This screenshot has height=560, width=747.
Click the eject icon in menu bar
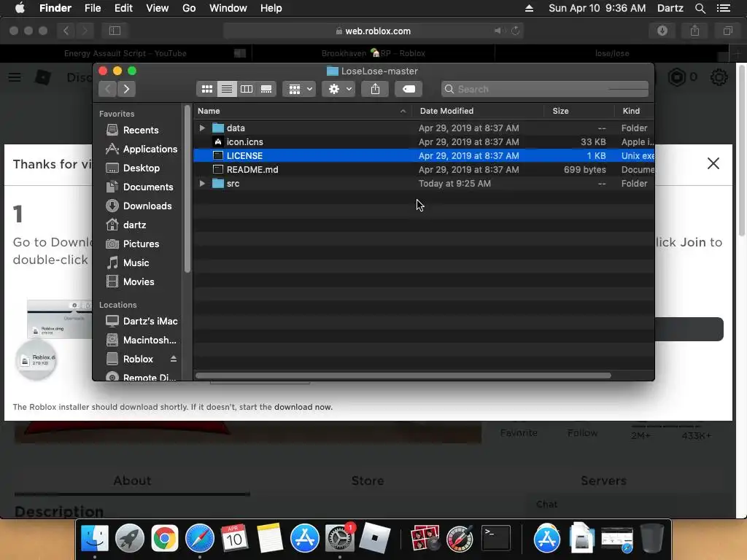click(x=529, y=8)
